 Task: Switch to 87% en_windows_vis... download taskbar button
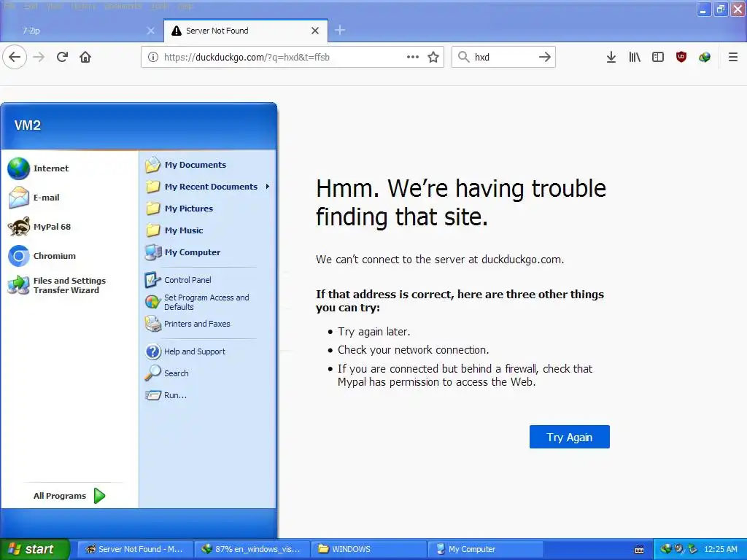click(252, 549)
